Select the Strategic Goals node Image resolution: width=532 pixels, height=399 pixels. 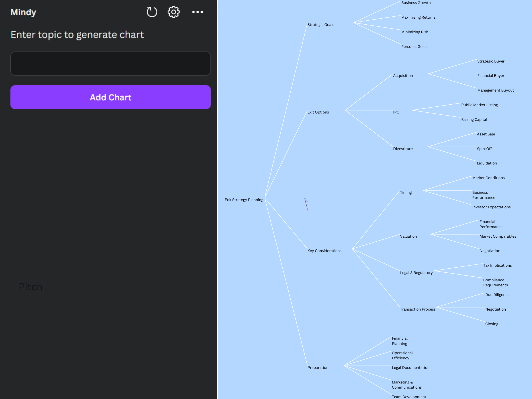[321, 25]
